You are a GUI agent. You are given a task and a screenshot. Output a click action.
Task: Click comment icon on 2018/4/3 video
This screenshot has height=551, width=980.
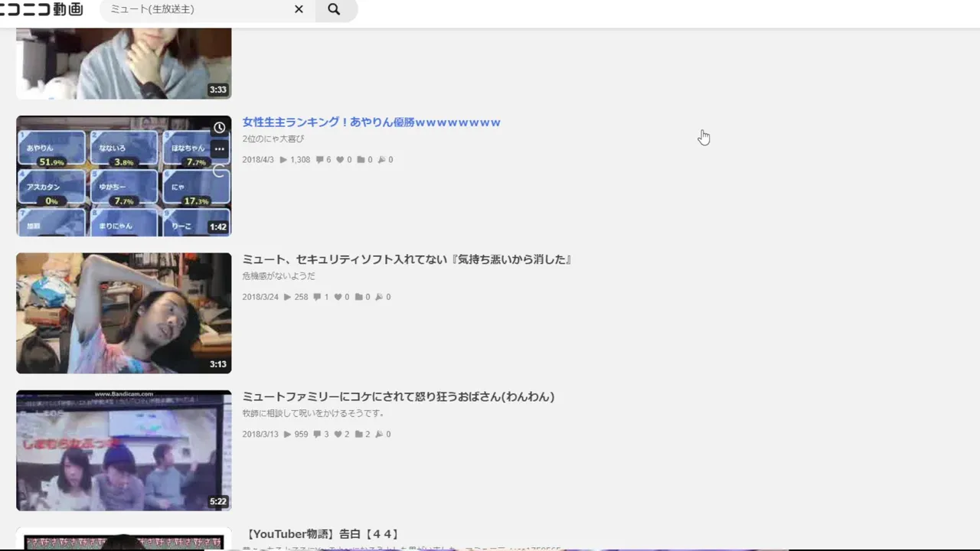pyautogui.click(x=319, y=160)
